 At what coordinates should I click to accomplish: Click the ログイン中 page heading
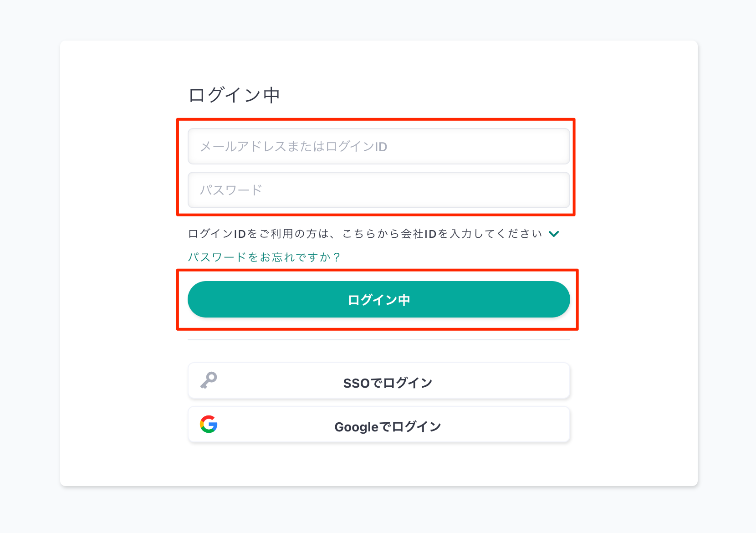234,95
